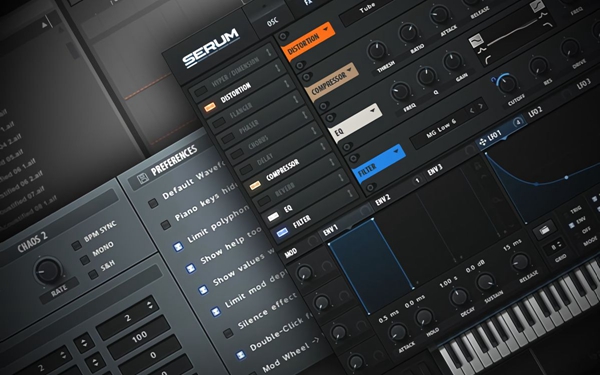Image resolution: width=600 pixels, height=375 pixels.
Task: Click the LFO 1 move-arrows icon
Action: click(x=483, y=142)
